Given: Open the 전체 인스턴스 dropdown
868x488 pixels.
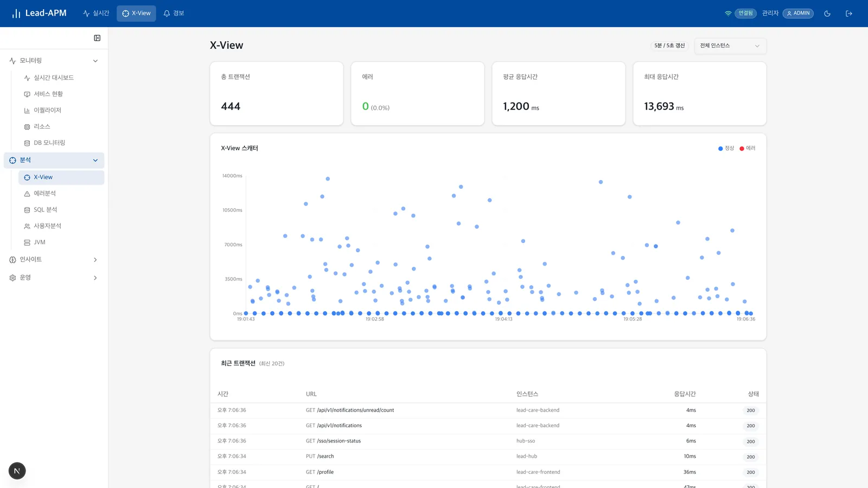Looking at the screenshot, I should [x=730, y=46].
